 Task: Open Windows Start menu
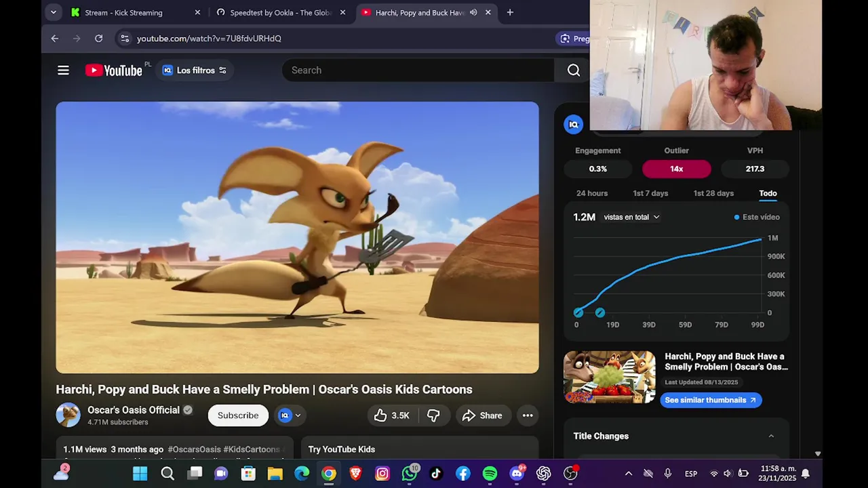click(140, 473)
